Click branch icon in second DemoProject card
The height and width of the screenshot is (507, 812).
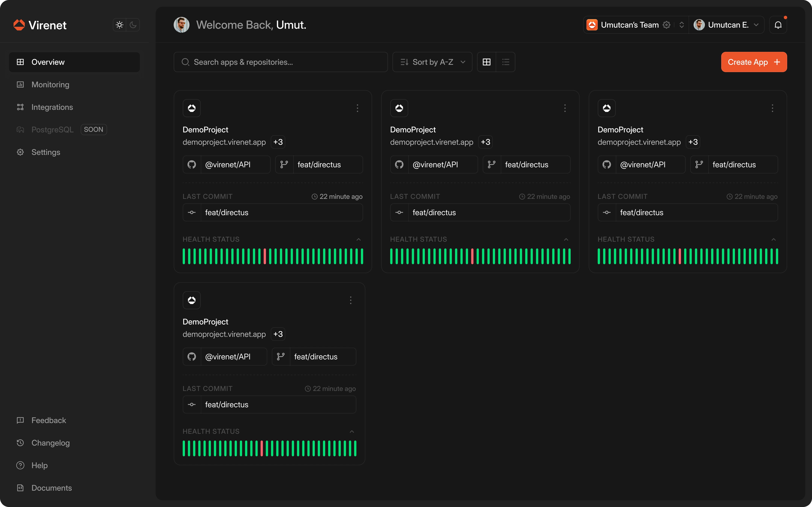coord(492,165)
